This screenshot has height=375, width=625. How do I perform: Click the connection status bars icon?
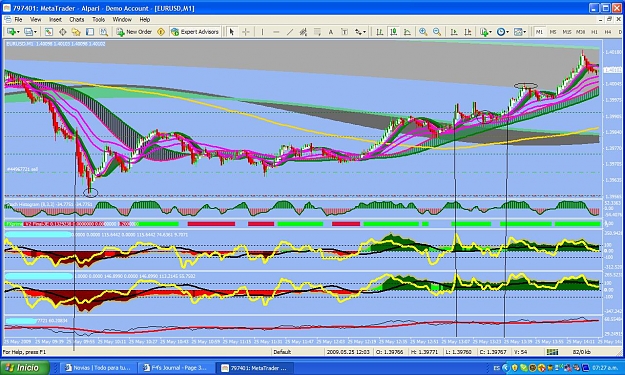tap(552, 352)
